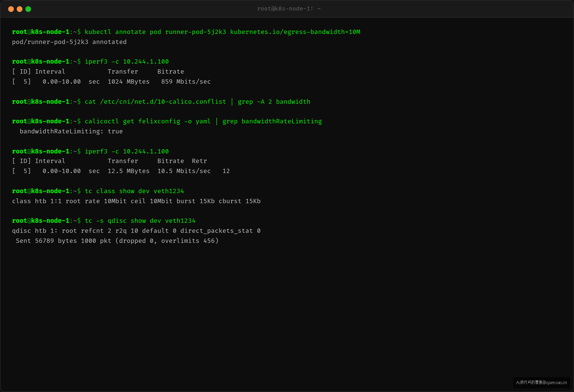Image resolution: width=574 pixels, height=392 pixels.
Task: Click the 1024 MBytes transfer value
Action: pos(128,82)
